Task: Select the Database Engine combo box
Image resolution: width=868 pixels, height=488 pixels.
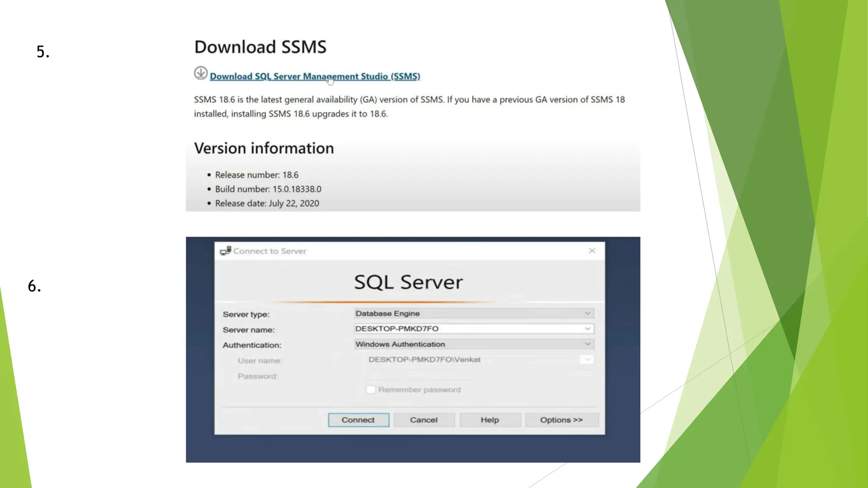Action: click(474, 313)
